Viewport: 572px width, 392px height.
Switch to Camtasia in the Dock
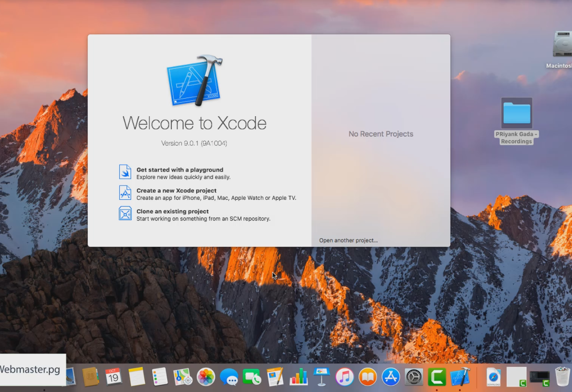click(x=437, y=377)
